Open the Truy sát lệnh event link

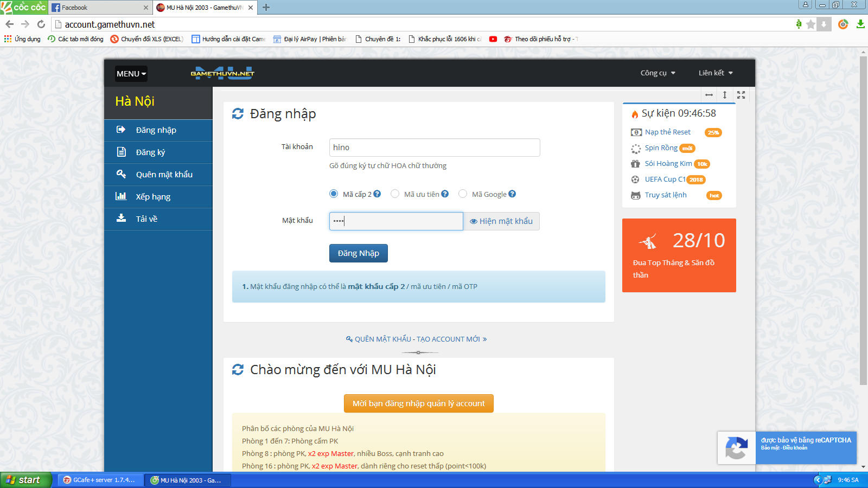tap(666, 195)
